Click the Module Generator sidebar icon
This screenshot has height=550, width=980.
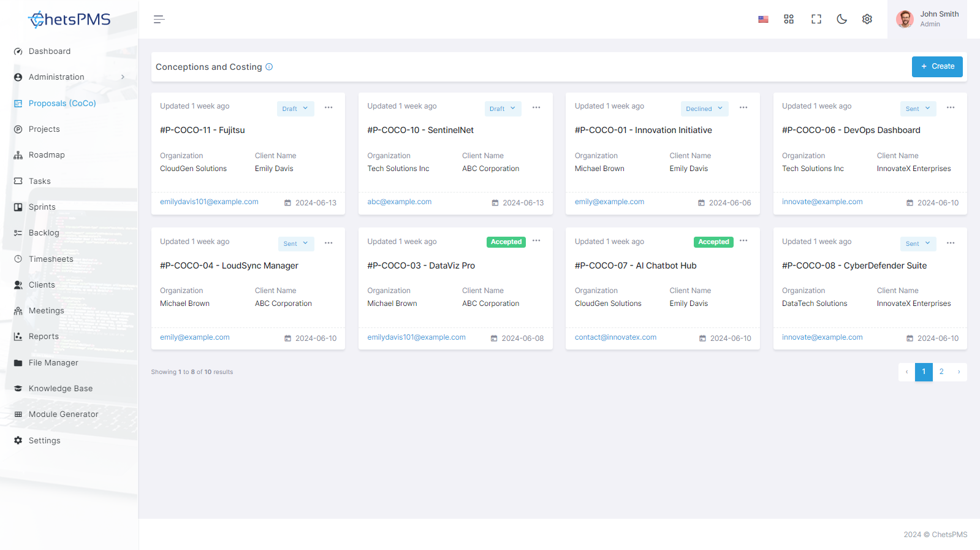click(18, 414)
